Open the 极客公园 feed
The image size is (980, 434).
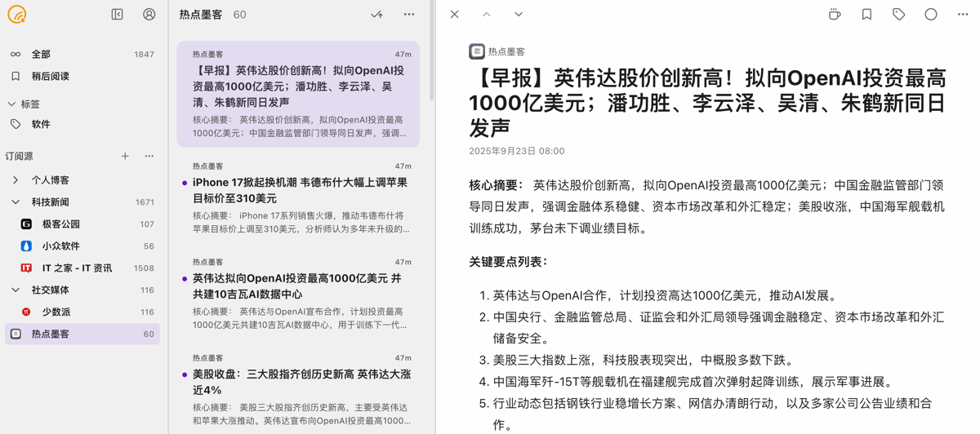(x=82, y=224)
